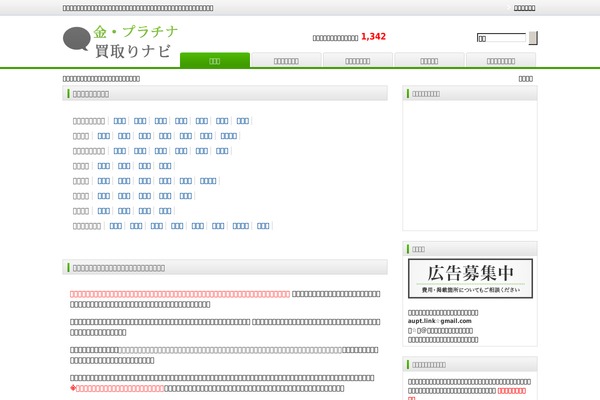This screenshot has width=600, height=400.
Task: Open the last gray navigation tab
Action: (x=501, y=60)
